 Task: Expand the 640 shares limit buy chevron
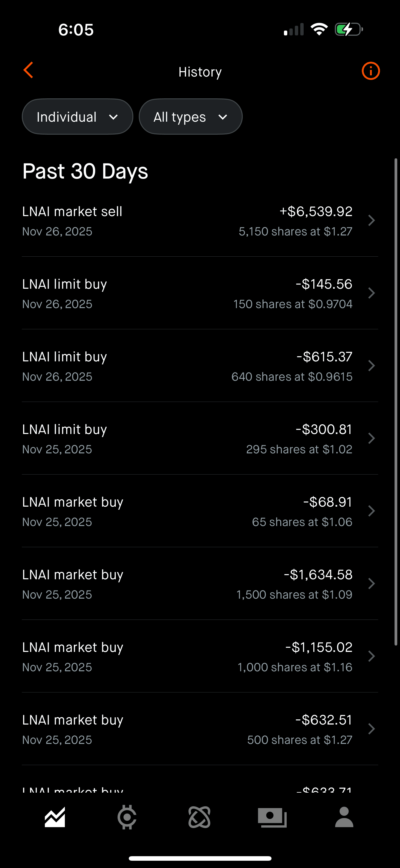[371, 366]
